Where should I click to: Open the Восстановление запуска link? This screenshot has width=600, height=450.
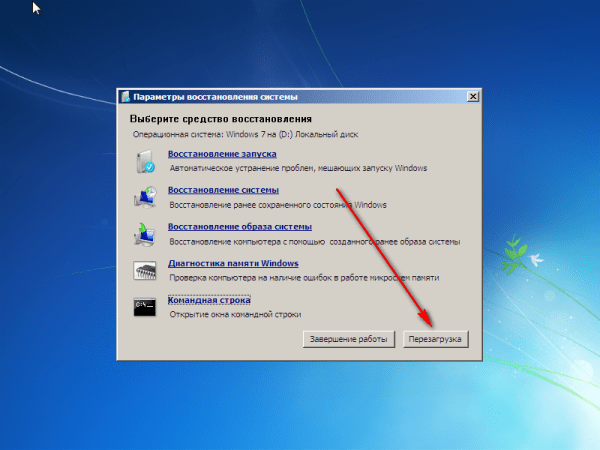(x=222, y=154)
